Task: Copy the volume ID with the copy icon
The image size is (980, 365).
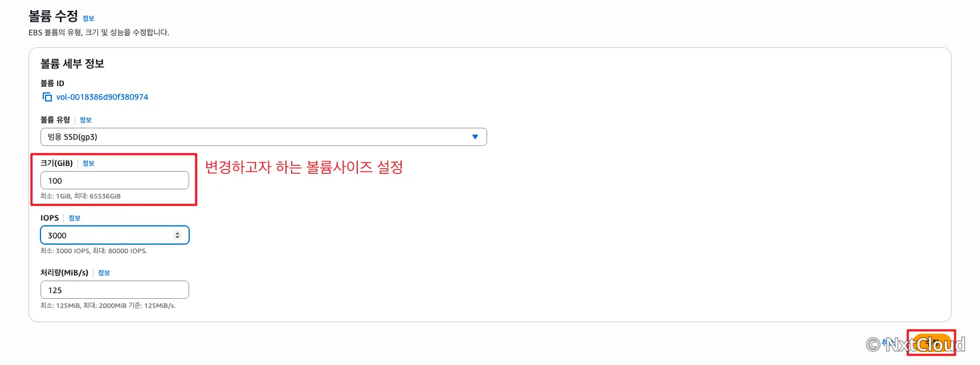Action: coord(47,97)
